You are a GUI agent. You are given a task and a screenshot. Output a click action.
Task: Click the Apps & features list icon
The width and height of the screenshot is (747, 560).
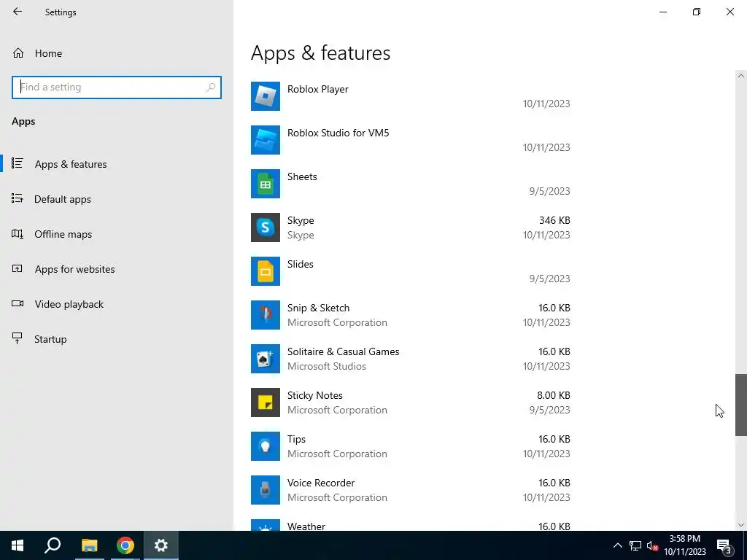18,164
